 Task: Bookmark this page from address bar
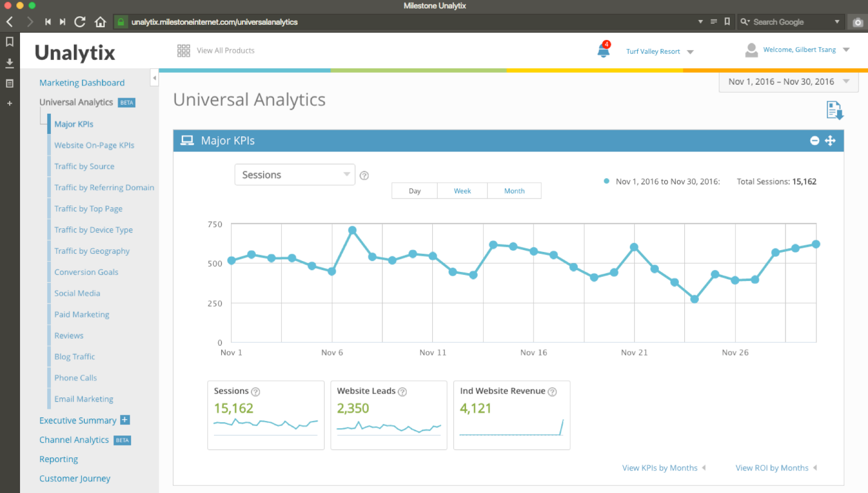pos(727,22)
